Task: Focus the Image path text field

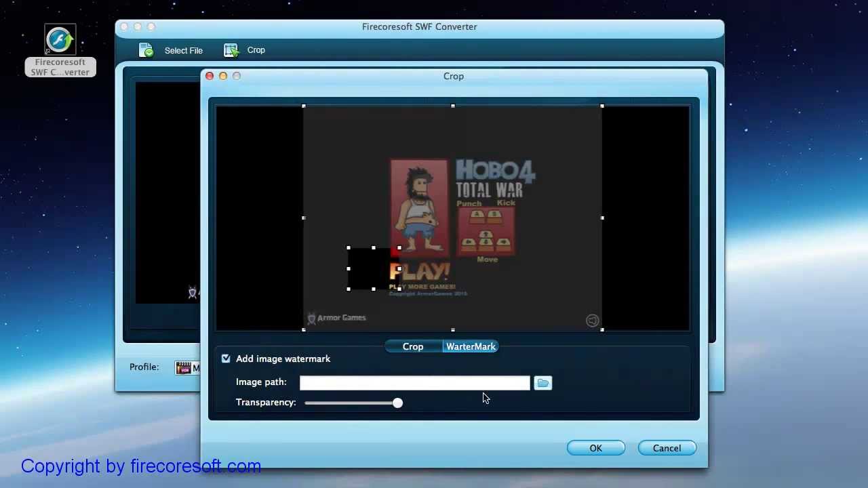Action: [x=414, y=383]
